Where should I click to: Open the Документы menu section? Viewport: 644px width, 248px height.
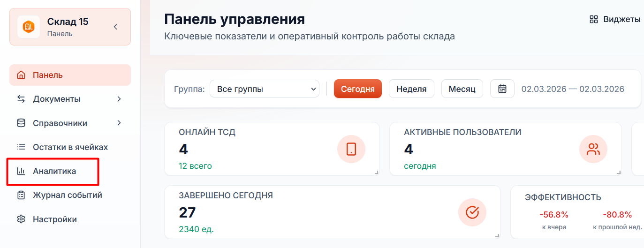pos(70,99)
